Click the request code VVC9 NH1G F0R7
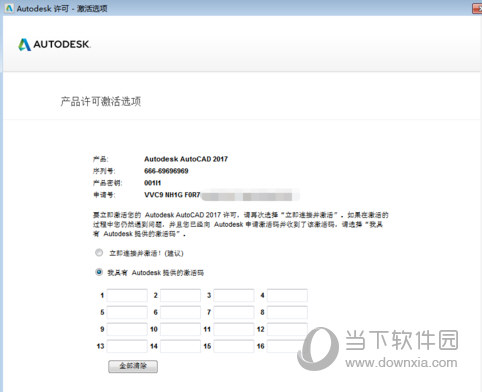This screenshot has height=392, width=482. 172,195
